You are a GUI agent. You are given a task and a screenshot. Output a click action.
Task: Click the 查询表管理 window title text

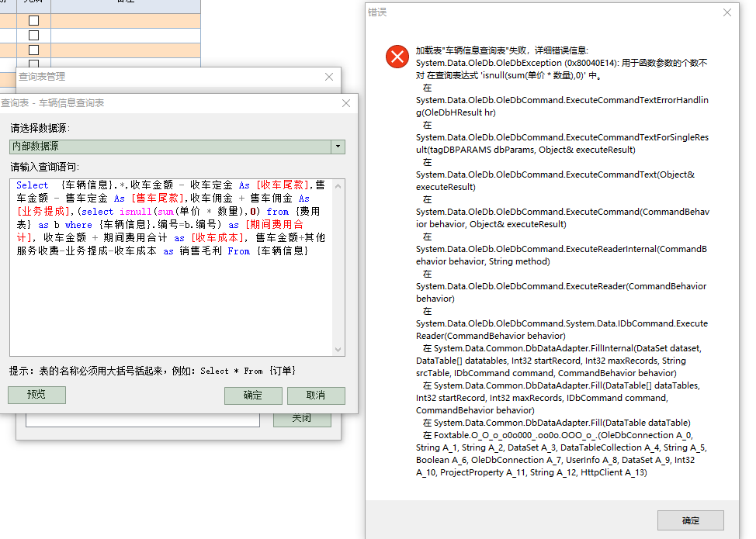click(42, 77)
